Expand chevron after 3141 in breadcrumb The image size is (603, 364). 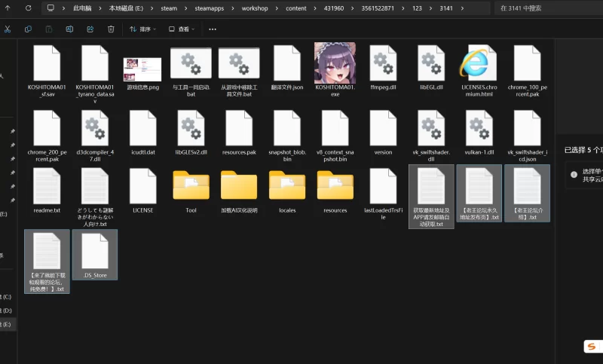click(462, 8)
